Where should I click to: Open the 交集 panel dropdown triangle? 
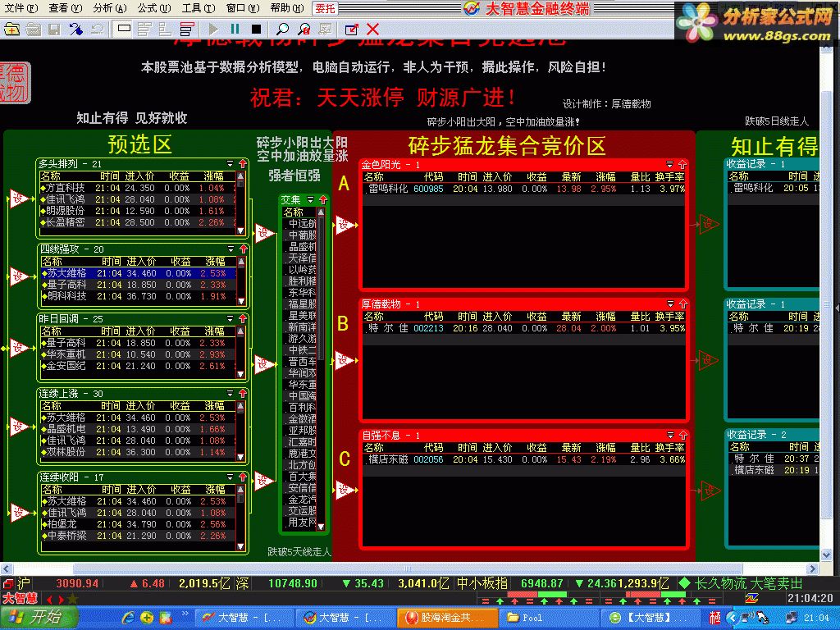[310, 200]
